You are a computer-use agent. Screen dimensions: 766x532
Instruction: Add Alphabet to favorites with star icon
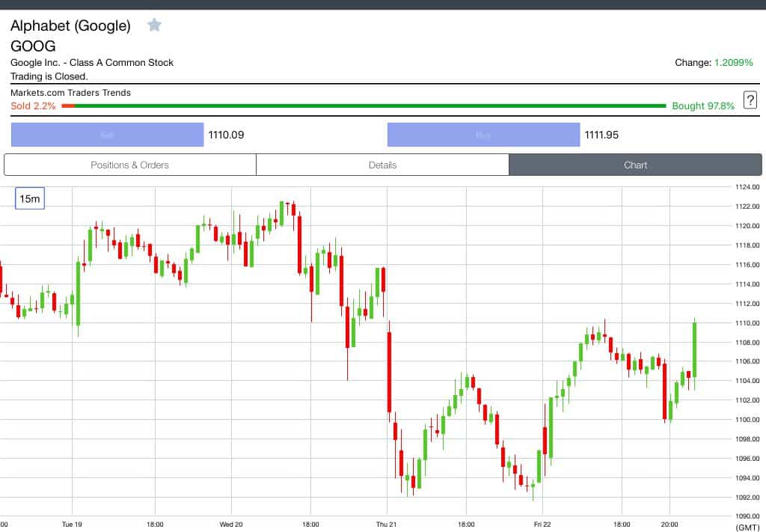pyautogui.click(x=154, y=25)
